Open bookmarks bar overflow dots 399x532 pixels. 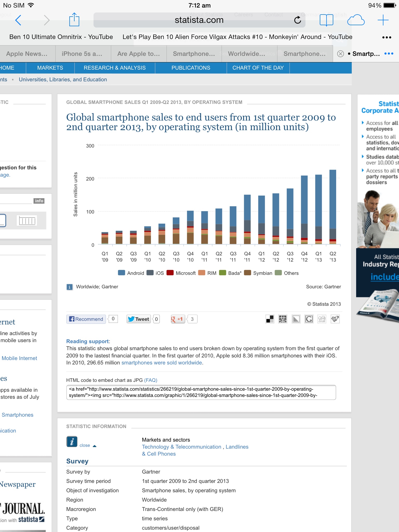click(387, 37)
